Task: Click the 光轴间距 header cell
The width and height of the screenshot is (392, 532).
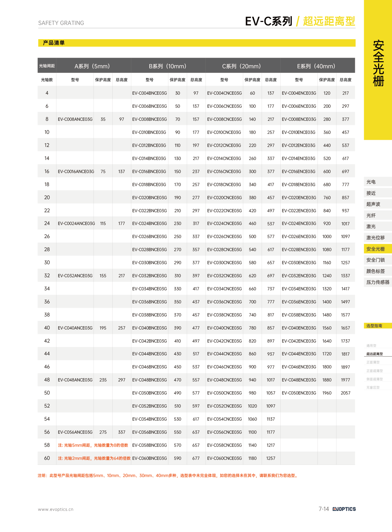Action: pos(47,66)
